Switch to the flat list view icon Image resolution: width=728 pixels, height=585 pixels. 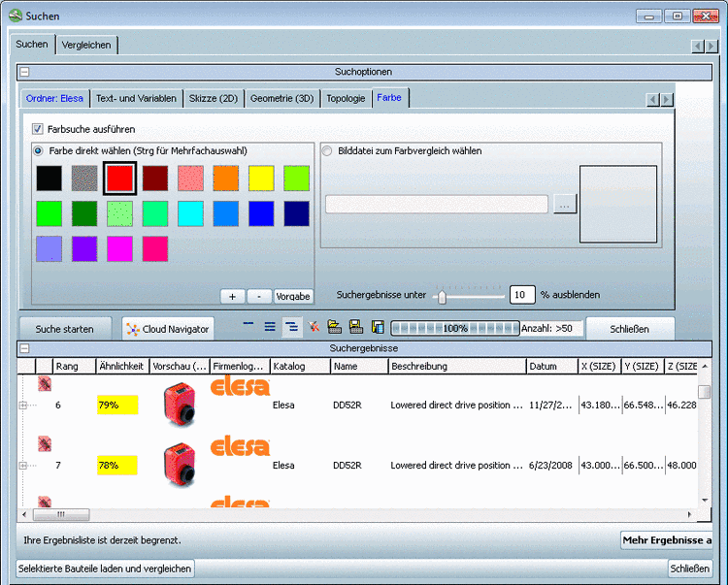pos(270,328)
